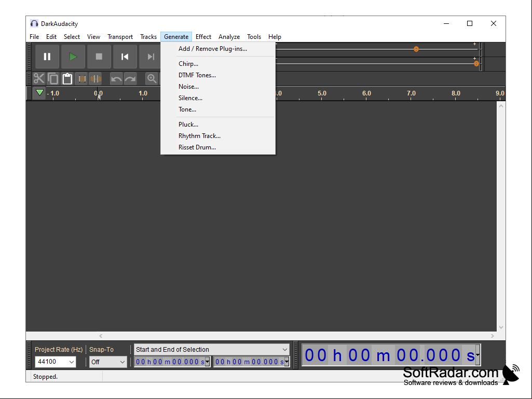Viewport: 532px width, 399px height.
Task: Click the Trim audio outside selection icon
Action: (82, 79)
